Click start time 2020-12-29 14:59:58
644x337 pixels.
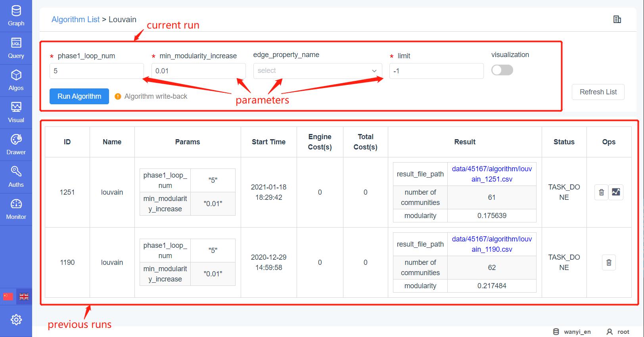269,262
